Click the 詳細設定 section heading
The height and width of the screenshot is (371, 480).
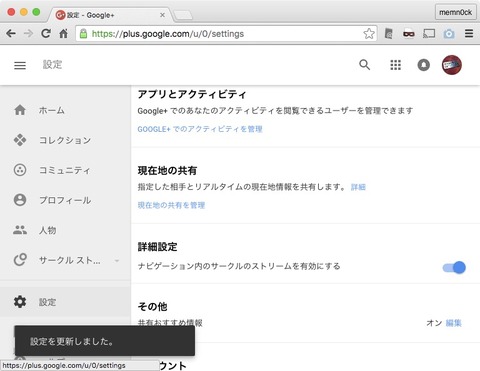tap(157, 247)
